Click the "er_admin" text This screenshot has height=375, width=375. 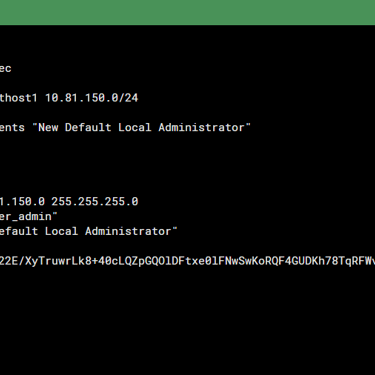[26, 216]
